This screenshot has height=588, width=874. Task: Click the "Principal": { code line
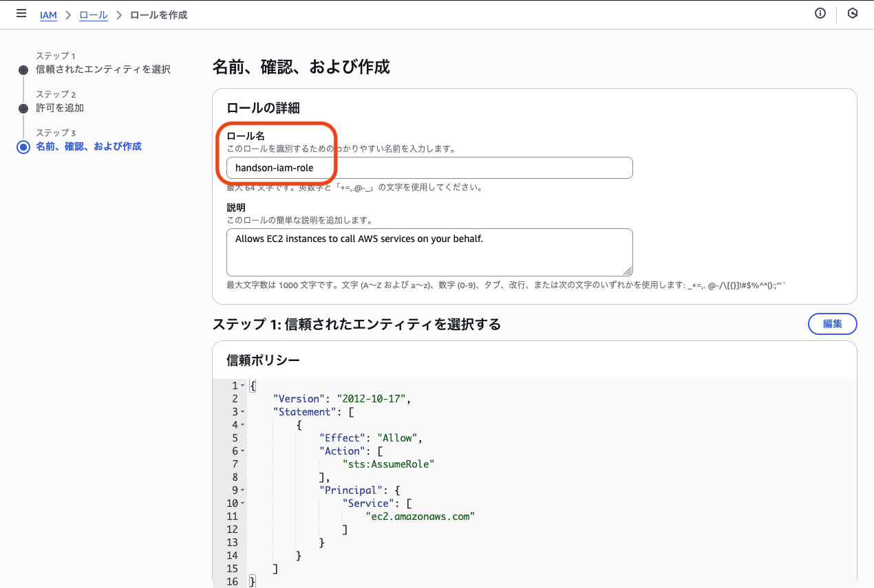click(x=359, y=490)
